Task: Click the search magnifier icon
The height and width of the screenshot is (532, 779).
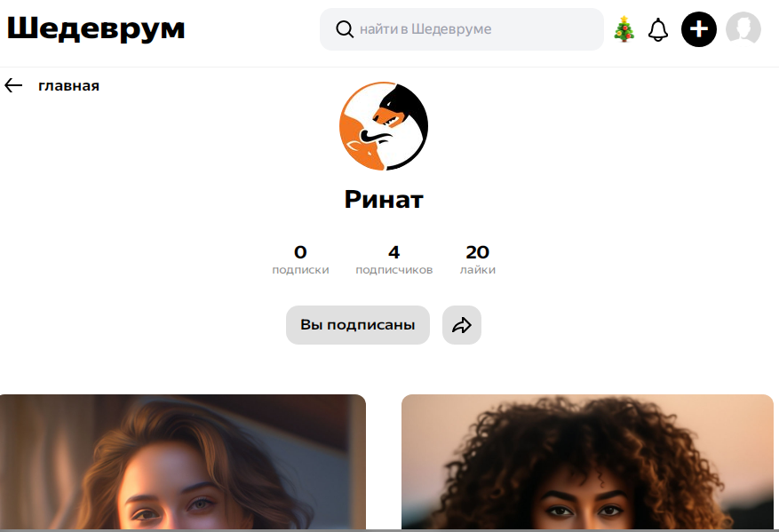Action: pos(345,29)
